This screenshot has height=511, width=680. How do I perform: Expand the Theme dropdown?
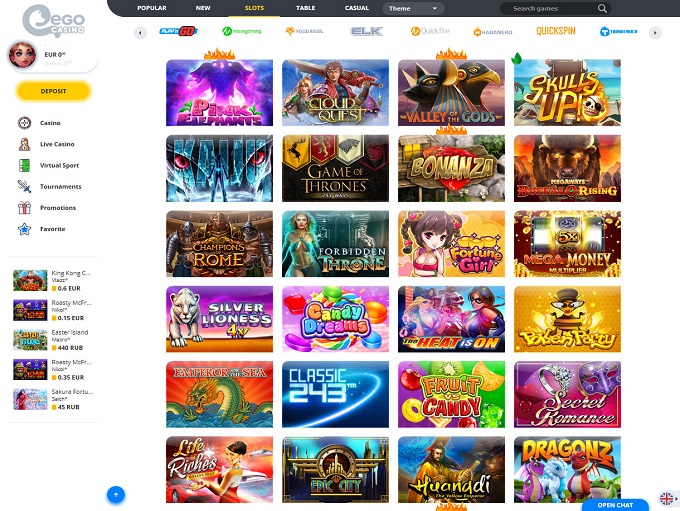[x=413, y=8]
